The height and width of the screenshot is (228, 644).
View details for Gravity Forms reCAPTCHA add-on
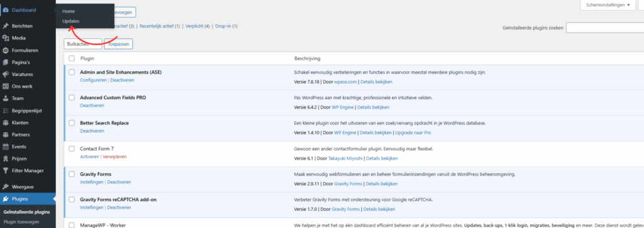(379, 209)
